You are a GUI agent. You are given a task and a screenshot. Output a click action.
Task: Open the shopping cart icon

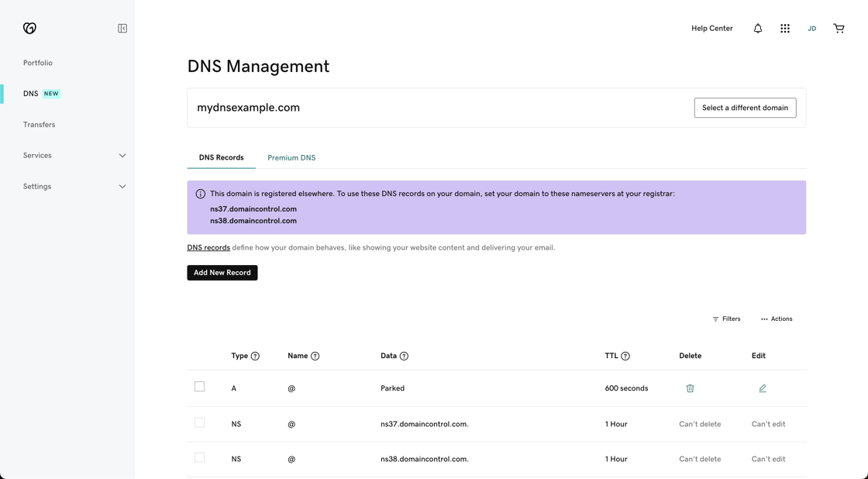(839, 28)
